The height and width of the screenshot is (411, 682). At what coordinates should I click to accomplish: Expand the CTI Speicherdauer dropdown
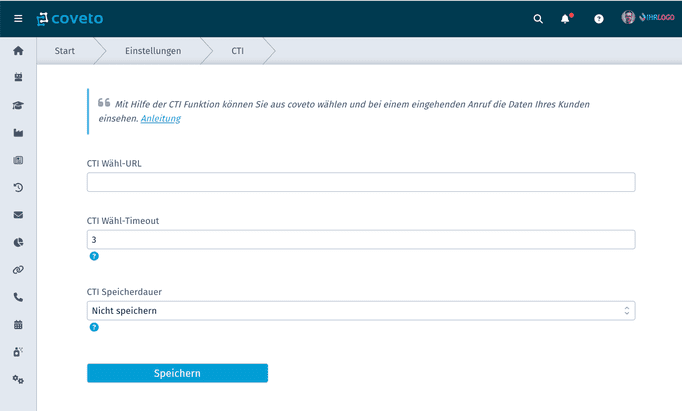361,311
